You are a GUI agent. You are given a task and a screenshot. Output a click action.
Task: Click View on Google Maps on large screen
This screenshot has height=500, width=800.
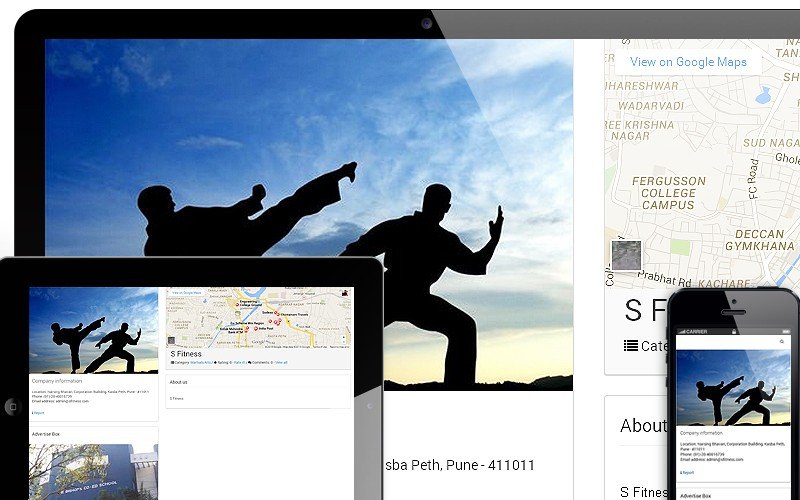click(x=688, y=62)
